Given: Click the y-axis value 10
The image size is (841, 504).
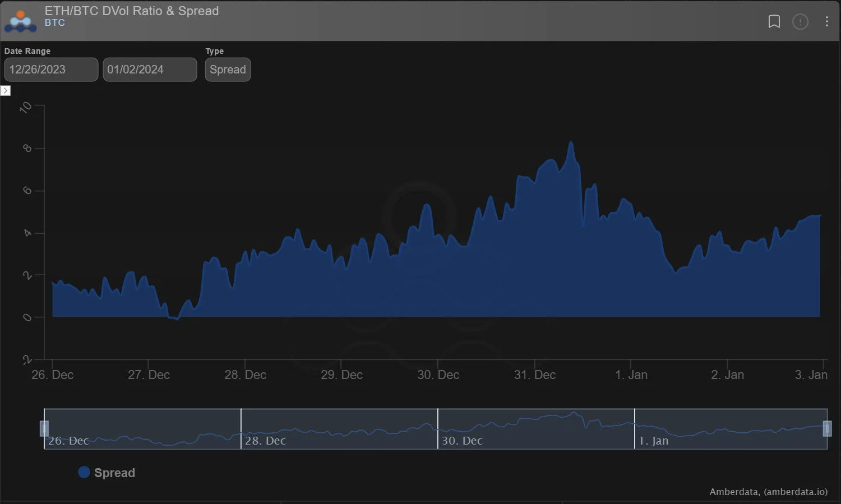Looking at the screenshot, I should [x=26, y=107].
